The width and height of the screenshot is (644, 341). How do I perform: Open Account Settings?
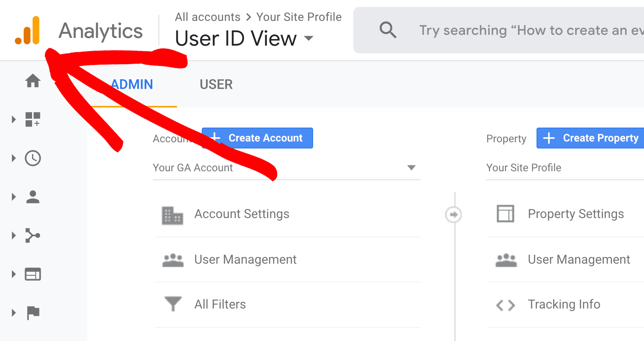[x=242, y=214]
